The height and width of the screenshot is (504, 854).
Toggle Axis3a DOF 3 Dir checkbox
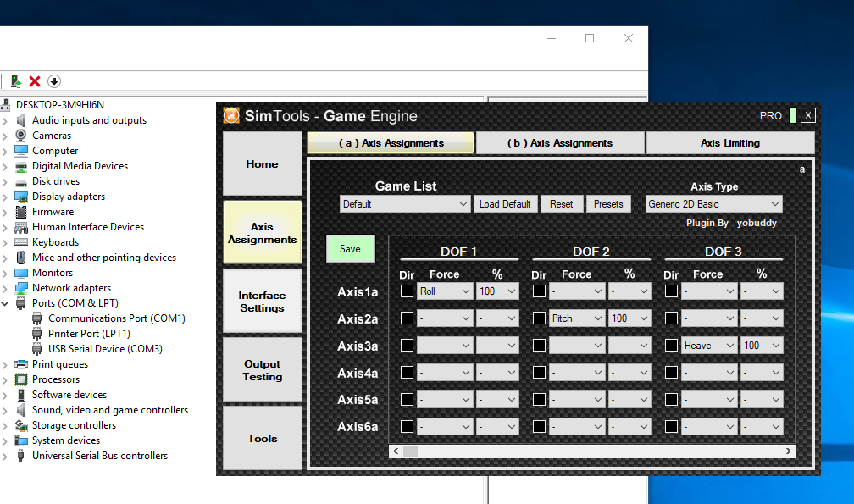[x=671, y=345]
